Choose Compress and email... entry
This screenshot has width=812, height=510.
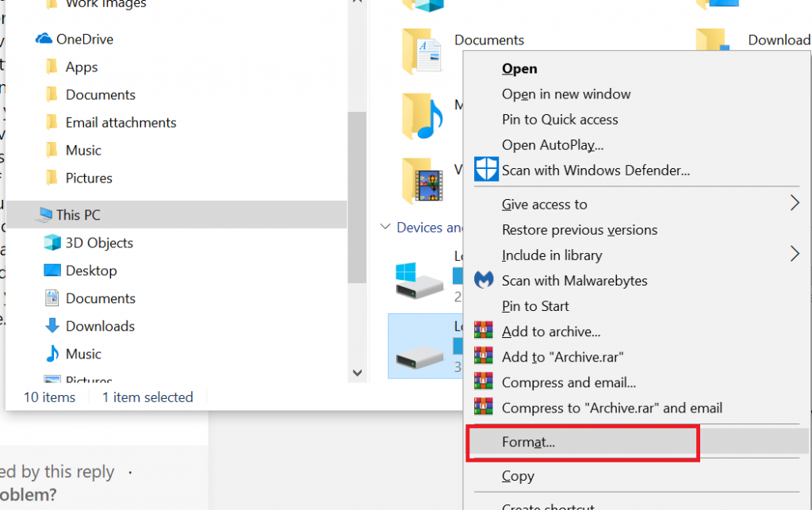tap(569, 382)
